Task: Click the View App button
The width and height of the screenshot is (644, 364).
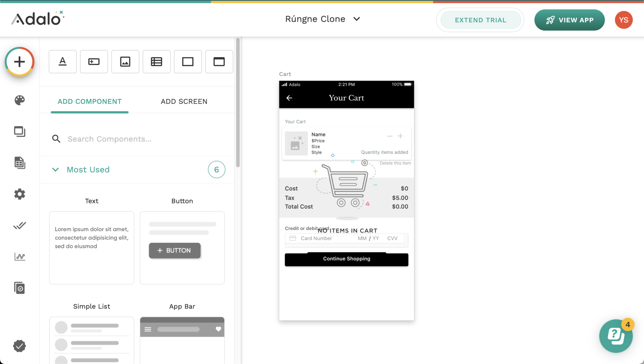Action: coord(569,20)
